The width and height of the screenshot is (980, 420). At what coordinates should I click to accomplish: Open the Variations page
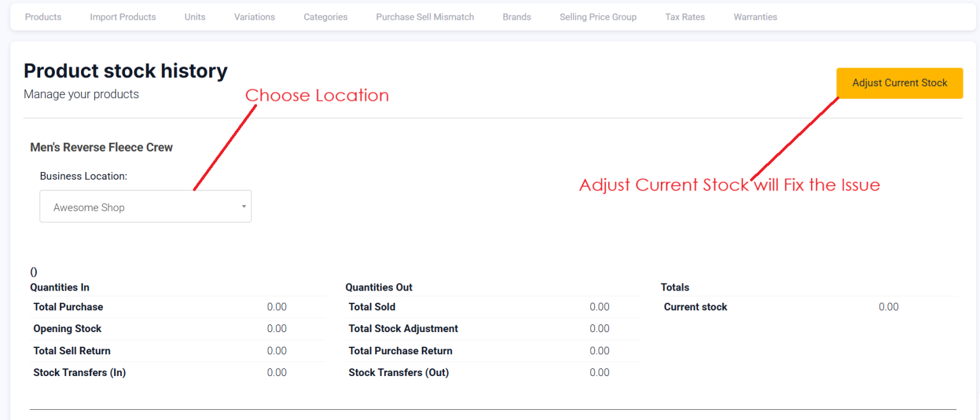click(254, 17)
